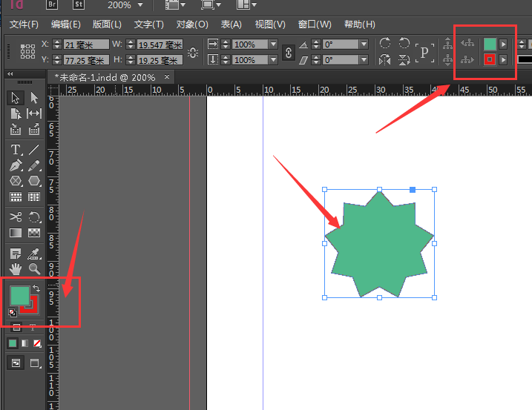The width and height of the screenshot is (532, 410).
Task: Open the stroke color options arrow
Action: coord(504,60)
